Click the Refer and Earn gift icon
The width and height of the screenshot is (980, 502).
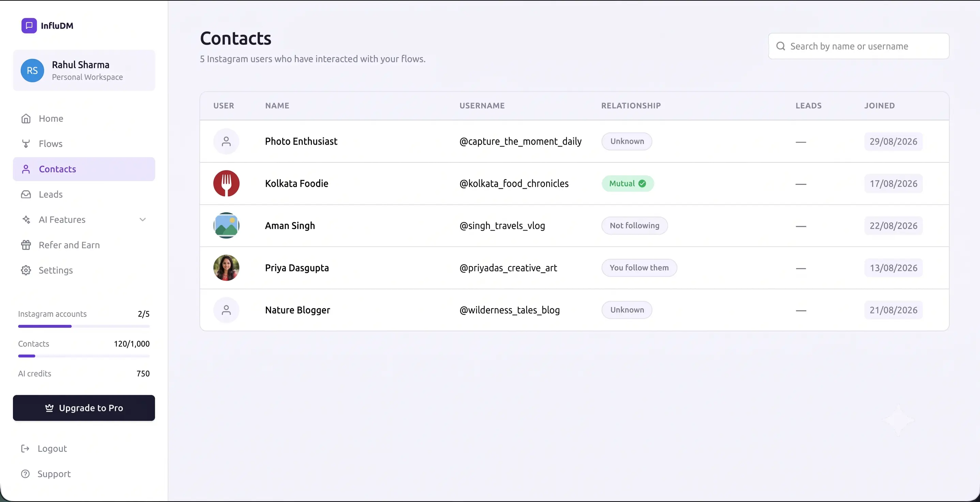(x=26, y=245)
